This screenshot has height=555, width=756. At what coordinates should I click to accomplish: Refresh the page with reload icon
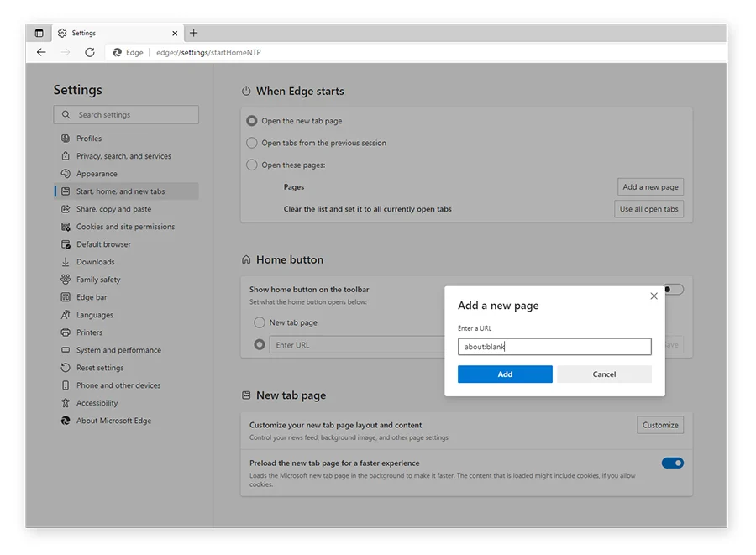coord(90,52)
